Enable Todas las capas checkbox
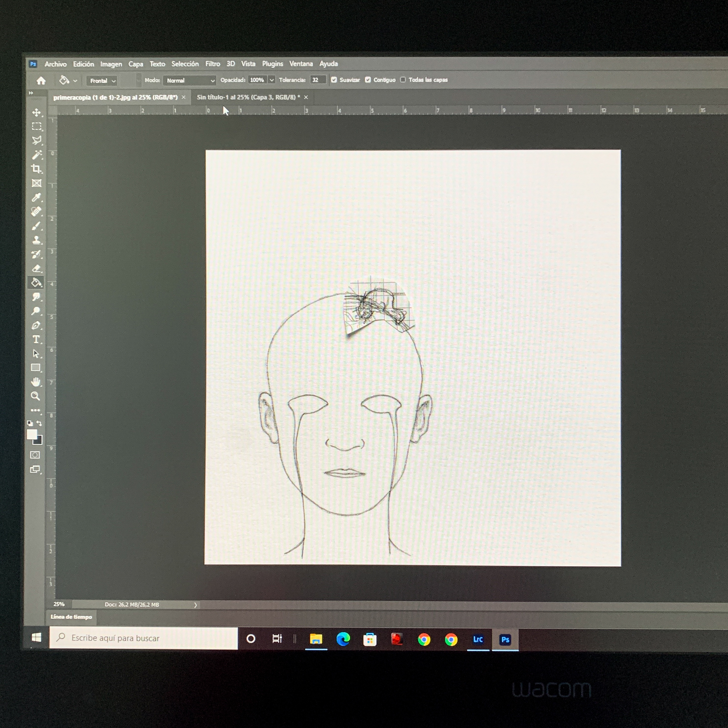 coord(403,80)
